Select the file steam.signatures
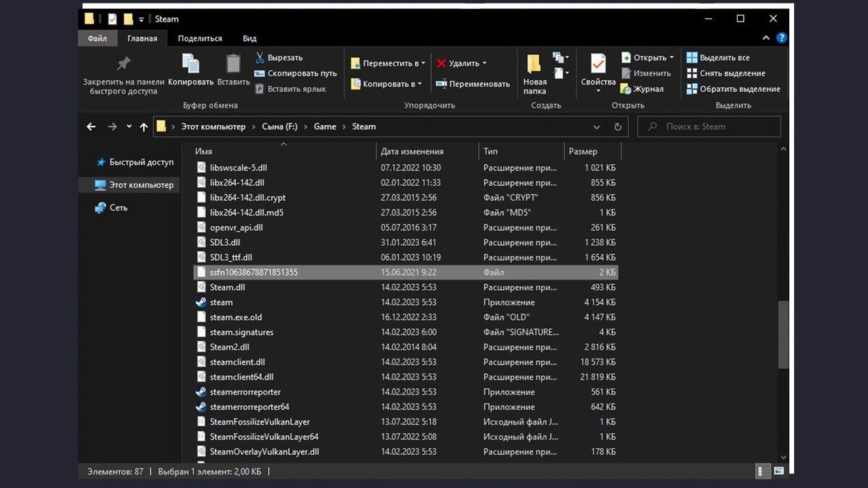This screenshot has width=868, height=488. (x=407, y=333)
